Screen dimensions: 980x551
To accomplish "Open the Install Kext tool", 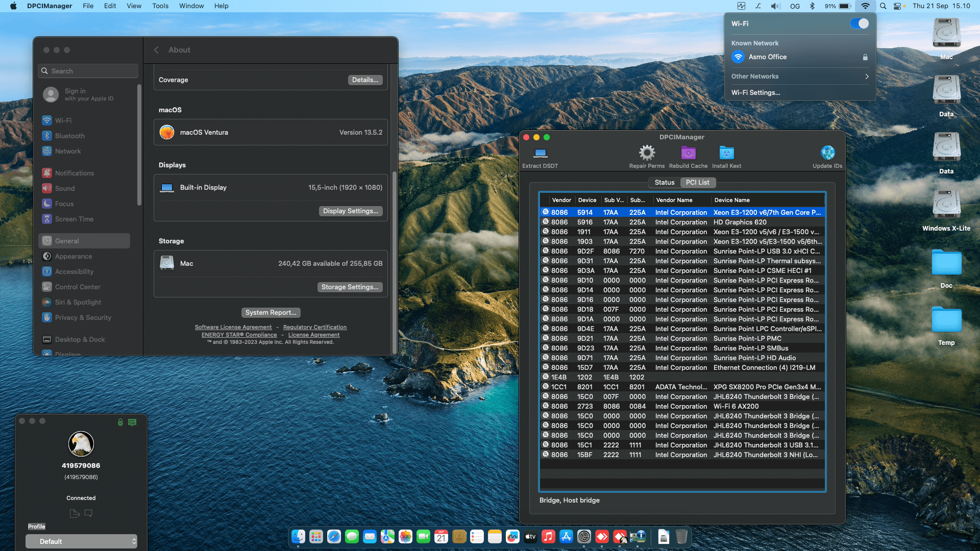I will [x=726, y=153].
